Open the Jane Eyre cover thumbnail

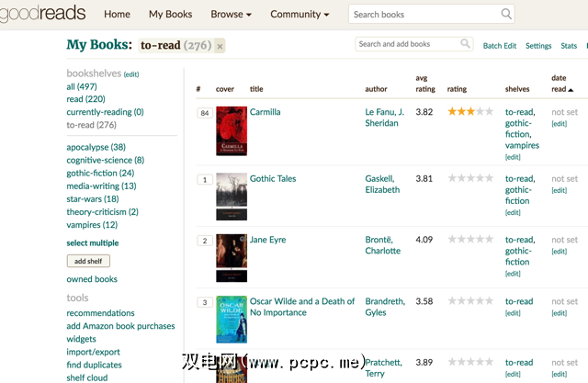232,257
